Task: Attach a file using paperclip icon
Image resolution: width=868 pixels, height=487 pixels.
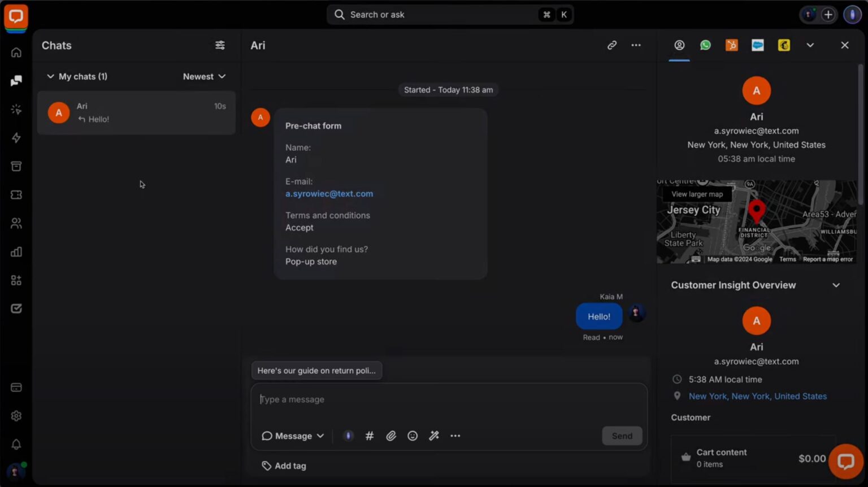Action: click(x=391, y=436)
